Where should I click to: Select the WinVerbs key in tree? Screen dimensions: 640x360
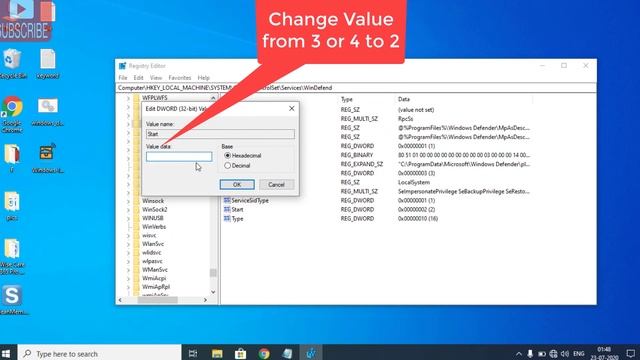tap(154, 227)
